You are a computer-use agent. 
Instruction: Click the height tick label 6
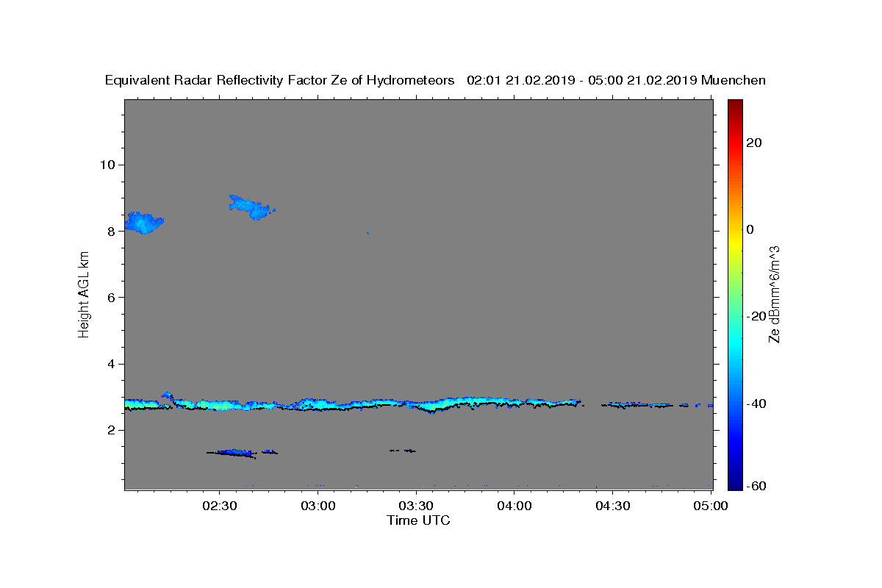tap(112, 298)
